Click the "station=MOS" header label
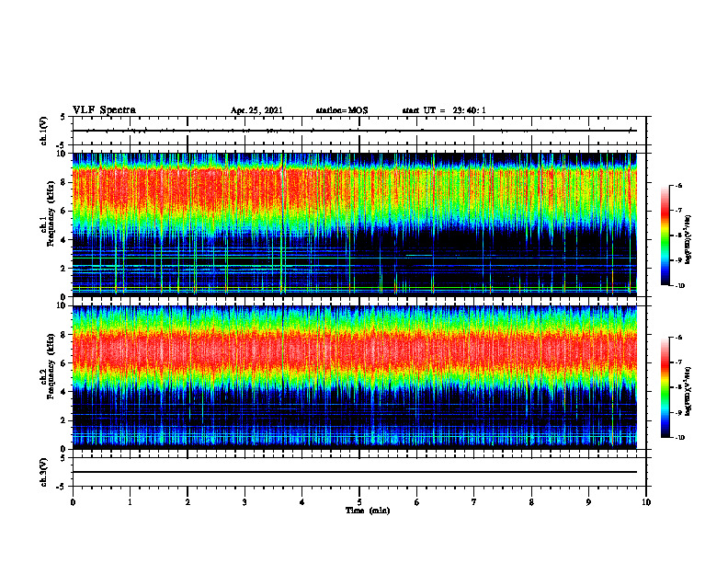The width and height of the screenshot is (728, 563). pyautogui.click(x=342, y=110)
